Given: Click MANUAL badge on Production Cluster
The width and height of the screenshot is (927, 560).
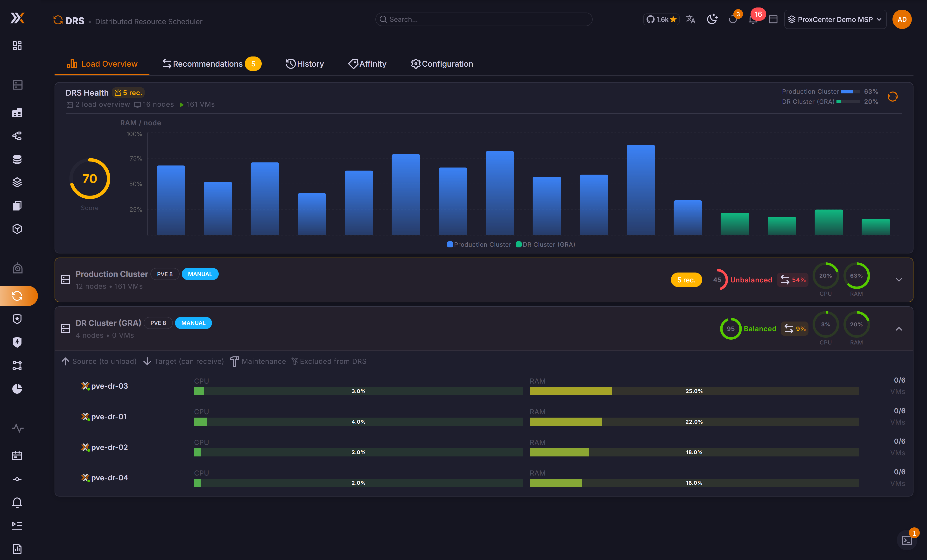Looking at the screenshot, I should [200, 274].
